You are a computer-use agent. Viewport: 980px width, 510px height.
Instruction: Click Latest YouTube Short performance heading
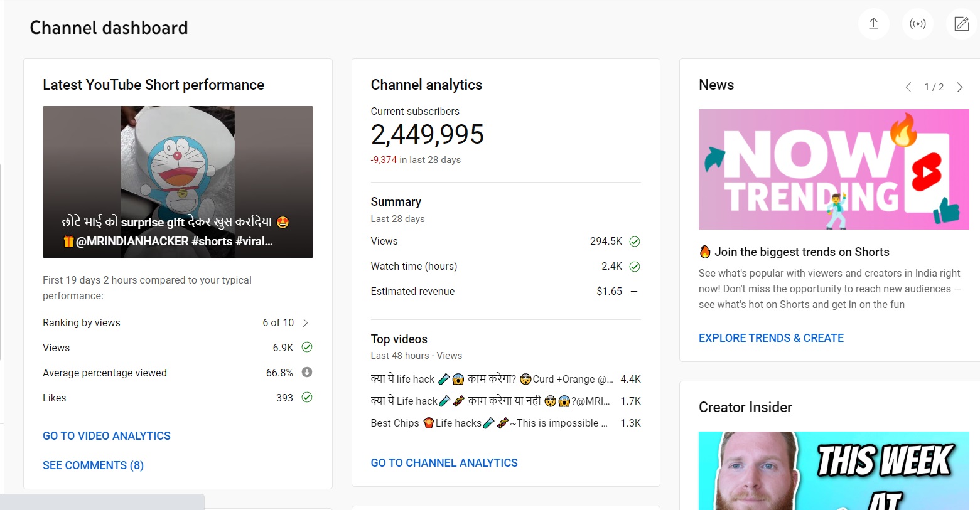click(153, 85)
